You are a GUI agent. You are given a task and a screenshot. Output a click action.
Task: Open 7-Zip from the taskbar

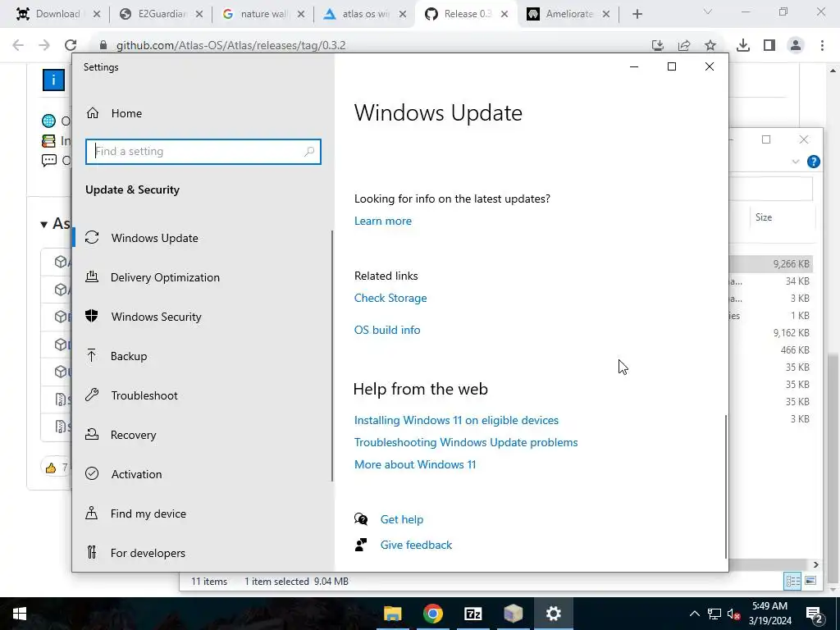click(472, 614)
